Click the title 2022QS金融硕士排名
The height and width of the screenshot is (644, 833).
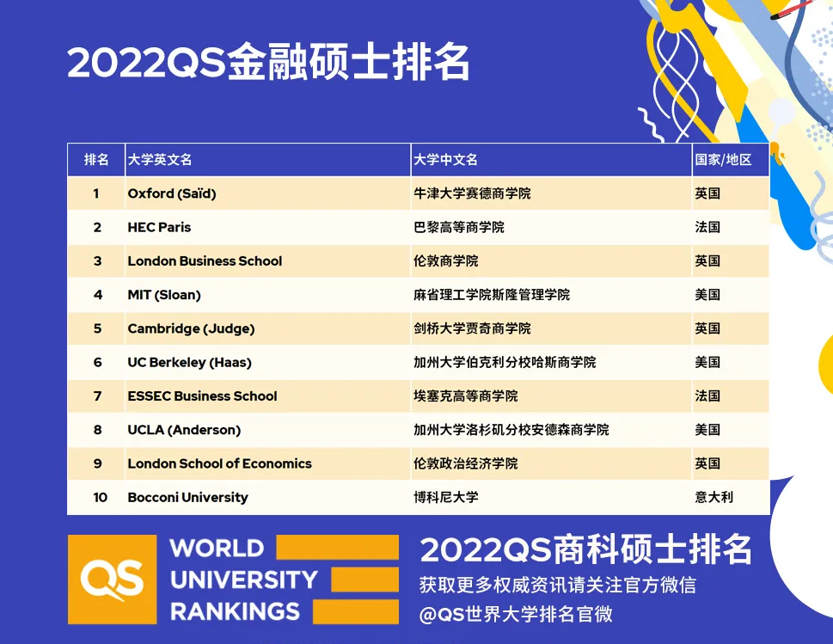click(x=268, y=62)
